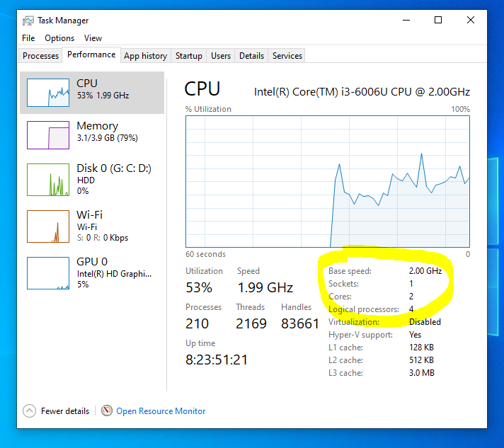Click the Speed value 1.99 GHz
Image resolution: width=504 pixels, height=448 pixels.
click(265, 287)
